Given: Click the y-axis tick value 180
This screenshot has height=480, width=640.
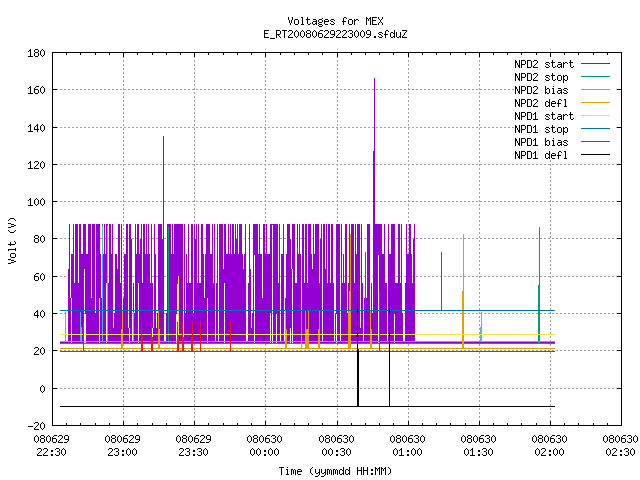Looking at the screenshot, I should pyautogui.click(x=36, y=53).
